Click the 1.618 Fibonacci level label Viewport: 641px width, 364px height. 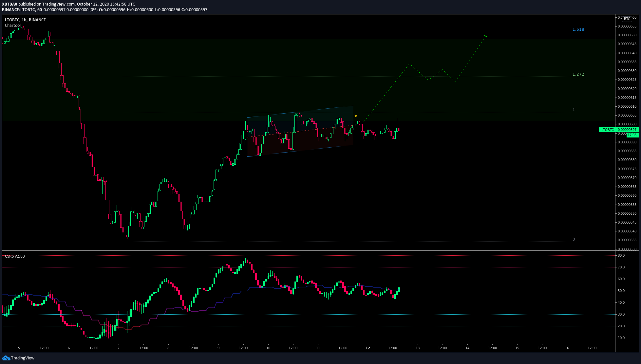tap(578, 29)
